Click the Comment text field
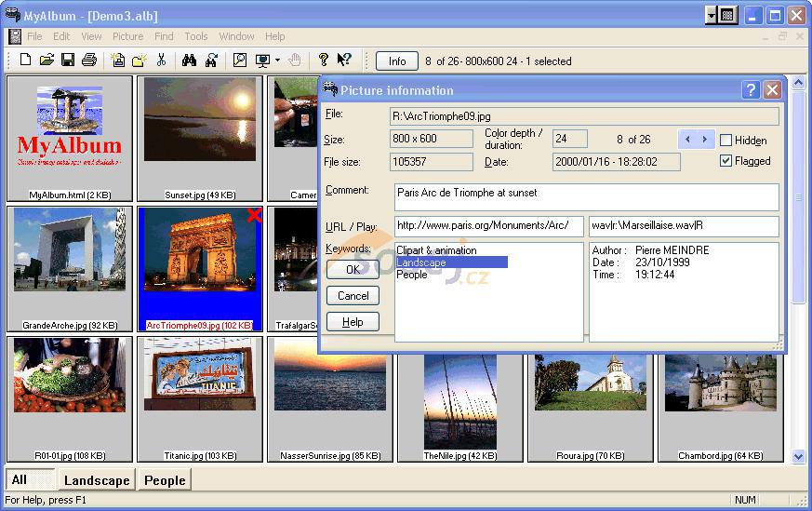812x511 pixels. tap(586, 196)
